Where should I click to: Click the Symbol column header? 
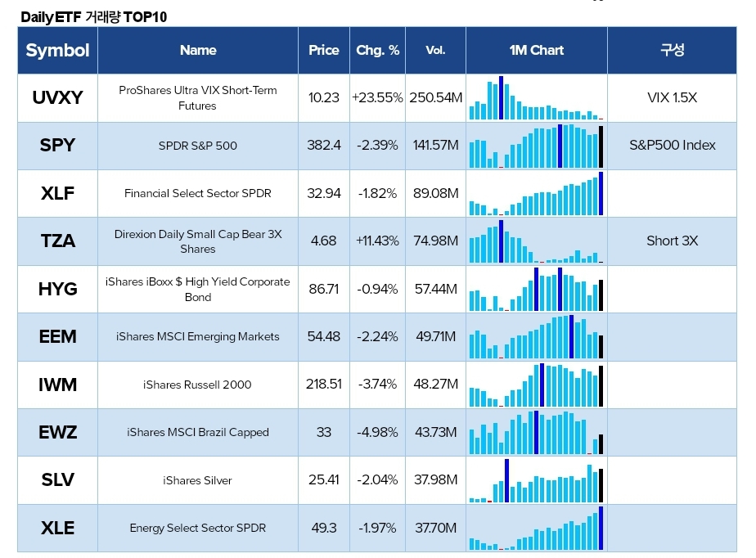click(57, 50)
